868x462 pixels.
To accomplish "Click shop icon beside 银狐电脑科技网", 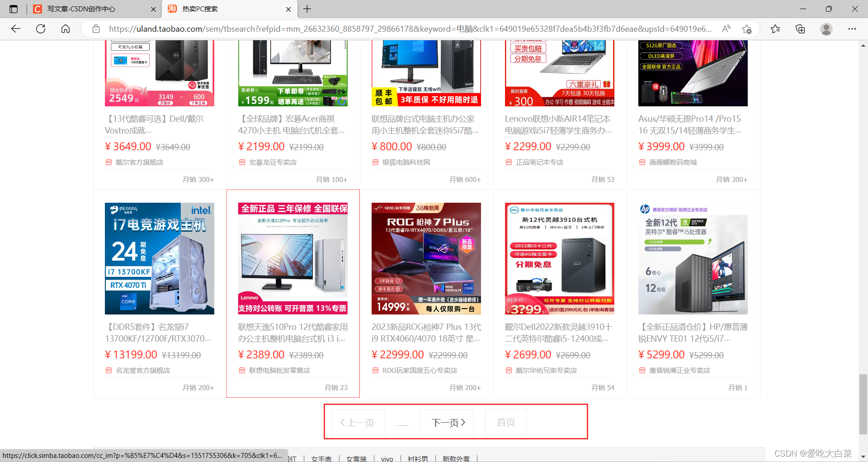I will 375,162.
